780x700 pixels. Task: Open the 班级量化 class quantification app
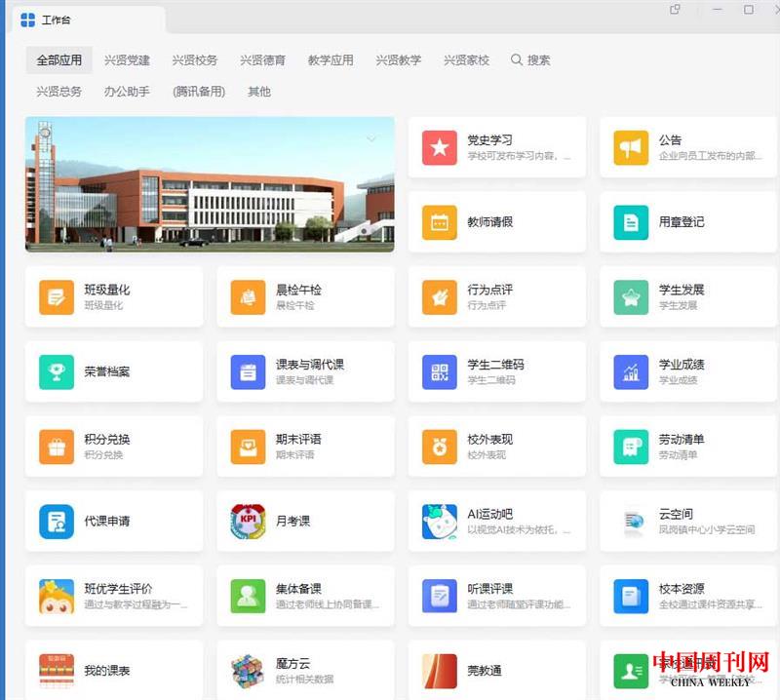click(x=114, y=296)
